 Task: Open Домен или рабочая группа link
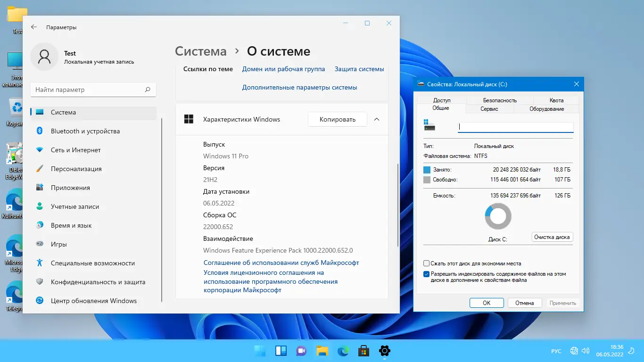pos(283,69)
